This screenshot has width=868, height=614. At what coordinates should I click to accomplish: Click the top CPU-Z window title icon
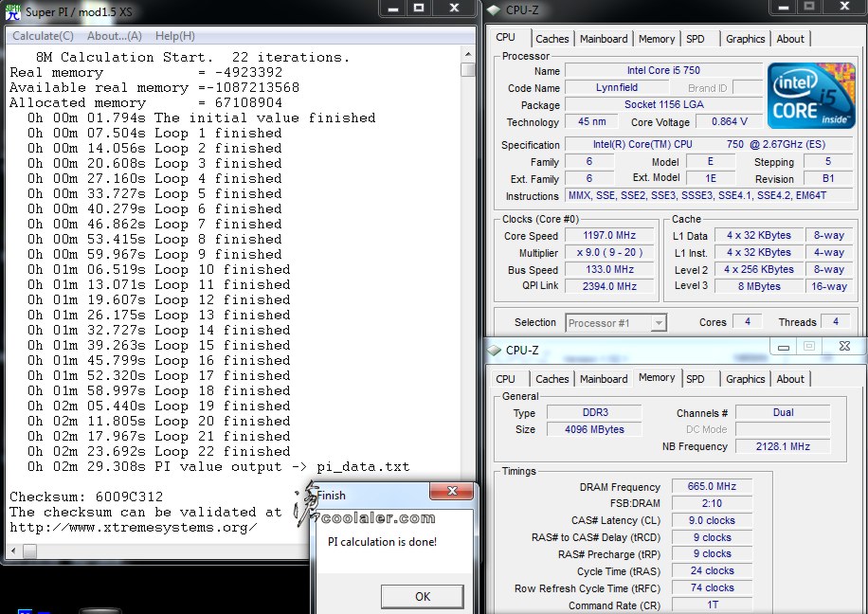494,9
